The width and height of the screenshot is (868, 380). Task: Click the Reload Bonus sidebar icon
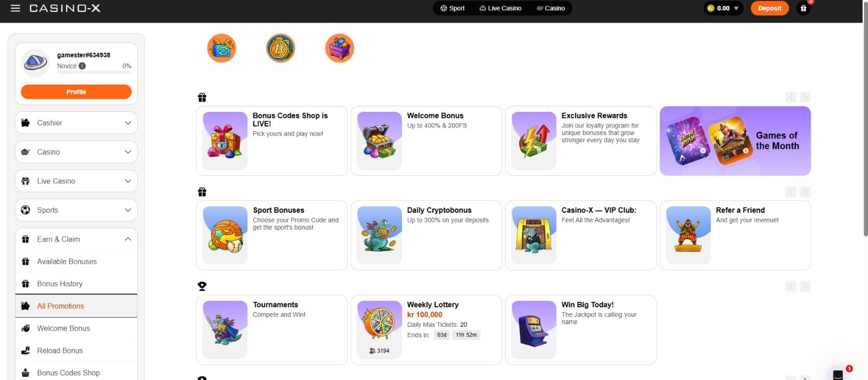click(x=25, y=351)
